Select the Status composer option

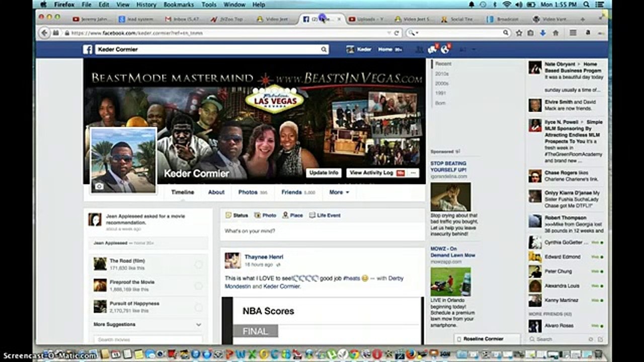click(236, 215)
